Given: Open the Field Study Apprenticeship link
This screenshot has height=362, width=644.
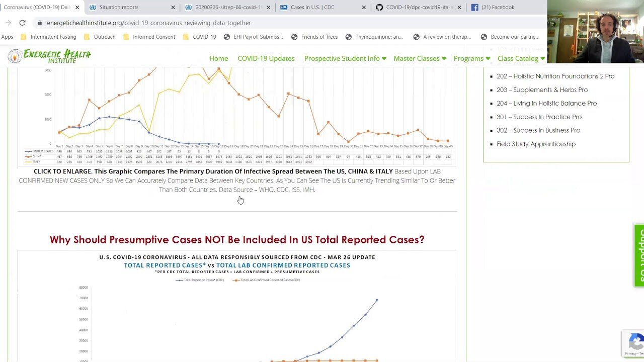Looking at the screenshot, I should 536,144.
